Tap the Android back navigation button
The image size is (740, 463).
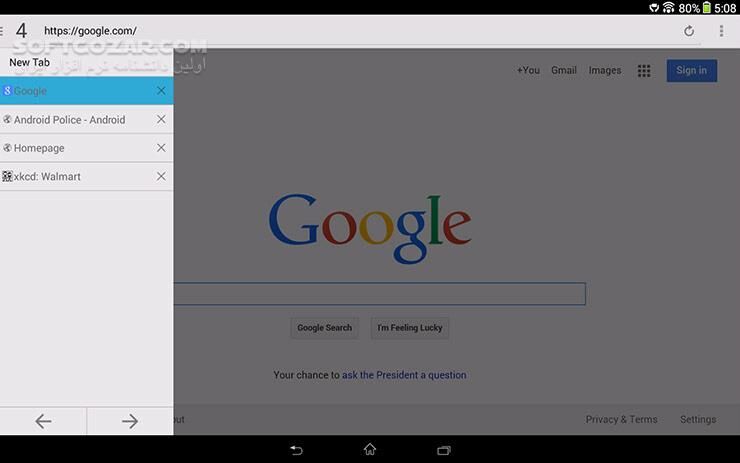[296, 450]
